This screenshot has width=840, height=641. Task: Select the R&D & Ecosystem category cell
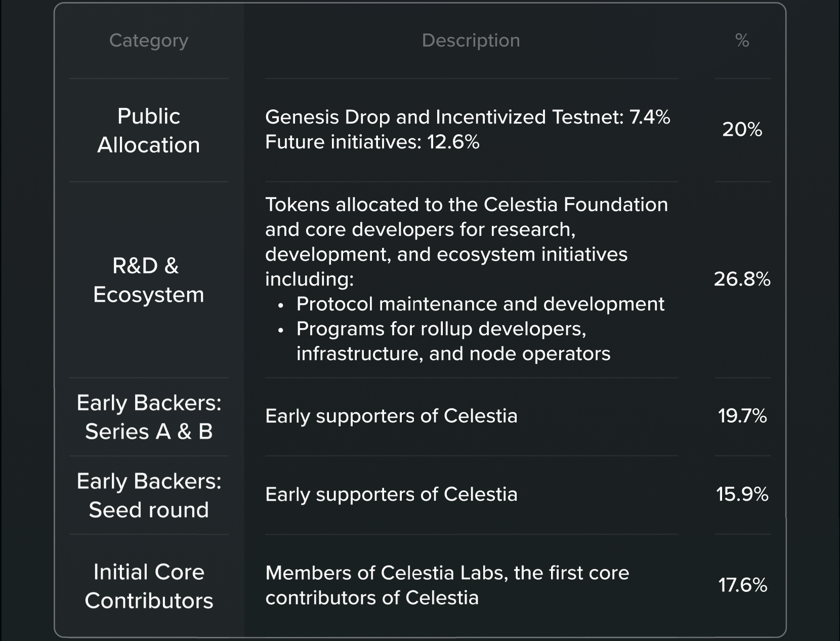pos(149,280)
